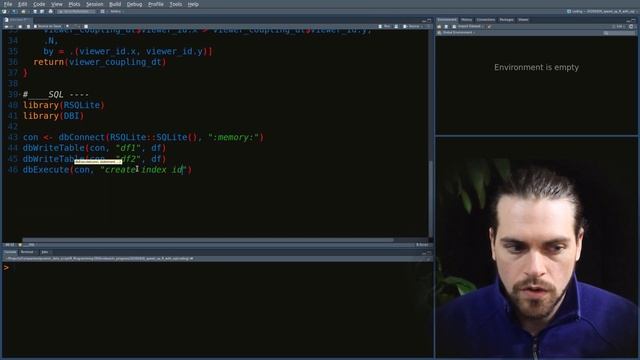The width and height of the screenshot is (640, 360).
Task: Switch to the Packages tab
Action: (x=507, y=20)
